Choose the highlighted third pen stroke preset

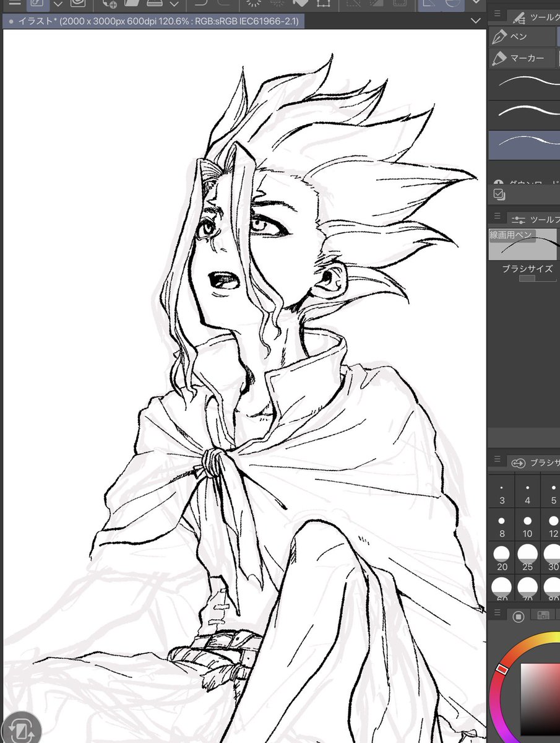[x=525, y=145]
